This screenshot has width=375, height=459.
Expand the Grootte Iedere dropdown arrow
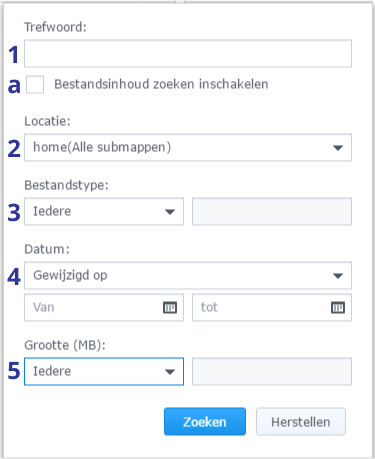tap(170, 372)
